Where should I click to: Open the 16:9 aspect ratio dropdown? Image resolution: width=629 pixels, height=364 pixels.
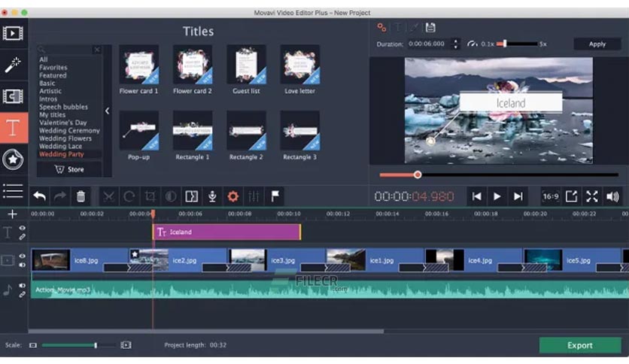tap(551, 196)
